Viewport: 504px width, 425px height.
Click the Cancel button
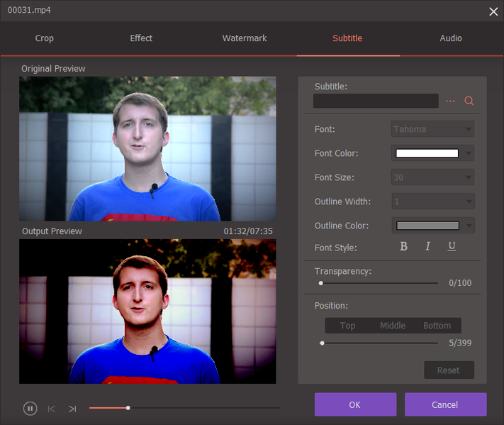pos(445,404)
